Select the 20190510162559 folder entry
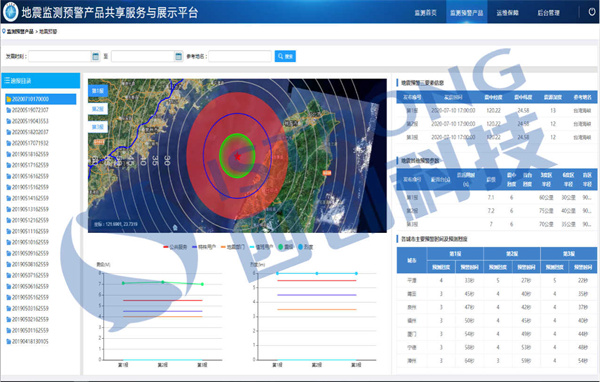Viewport: 600px width, 382px height. click(28, 242)
